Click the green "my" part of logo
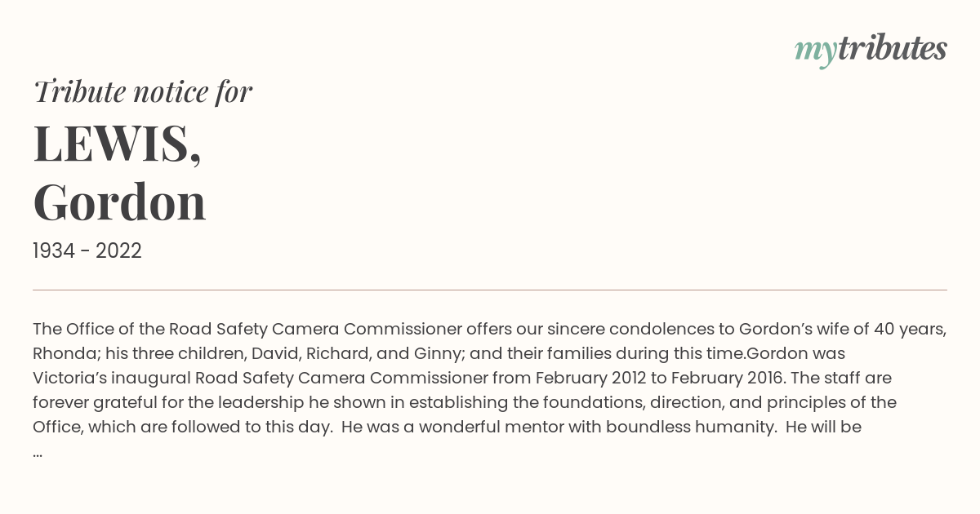 click(815, 52)
